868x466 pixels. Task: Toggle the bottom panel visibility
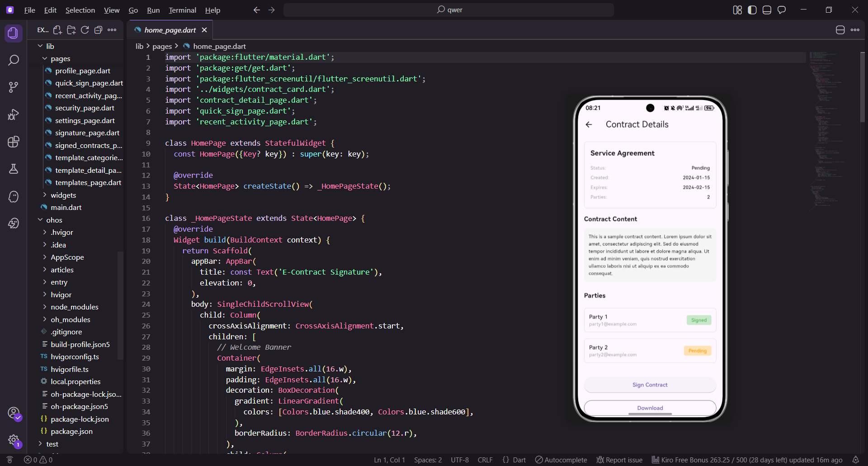[767, 10]
